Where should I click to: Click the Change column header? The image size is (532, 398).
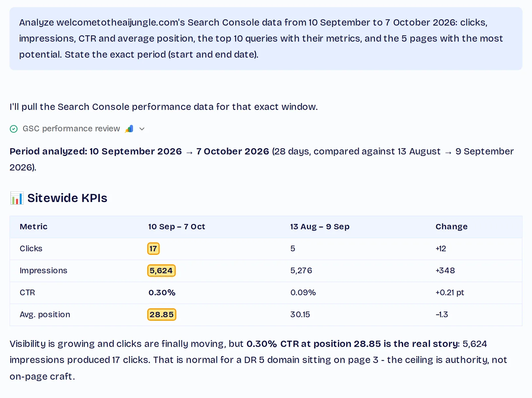click(x=452, y=227)
